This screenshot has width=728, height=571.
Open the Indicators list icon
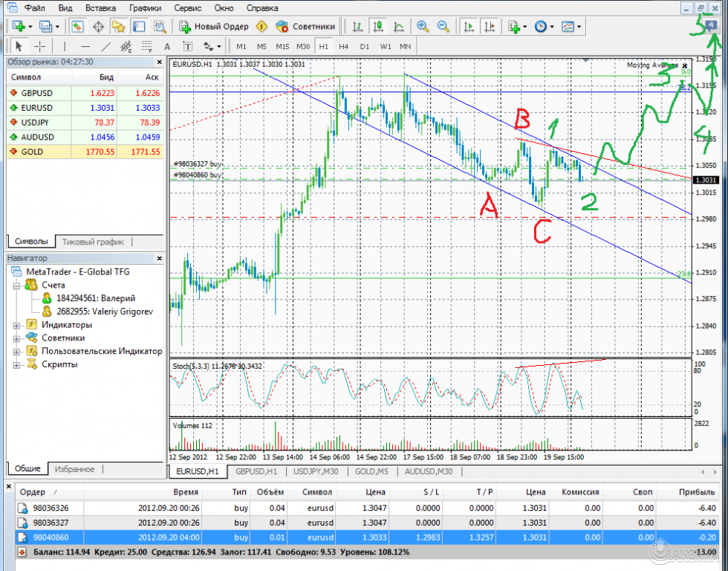(x=516, y=27)
